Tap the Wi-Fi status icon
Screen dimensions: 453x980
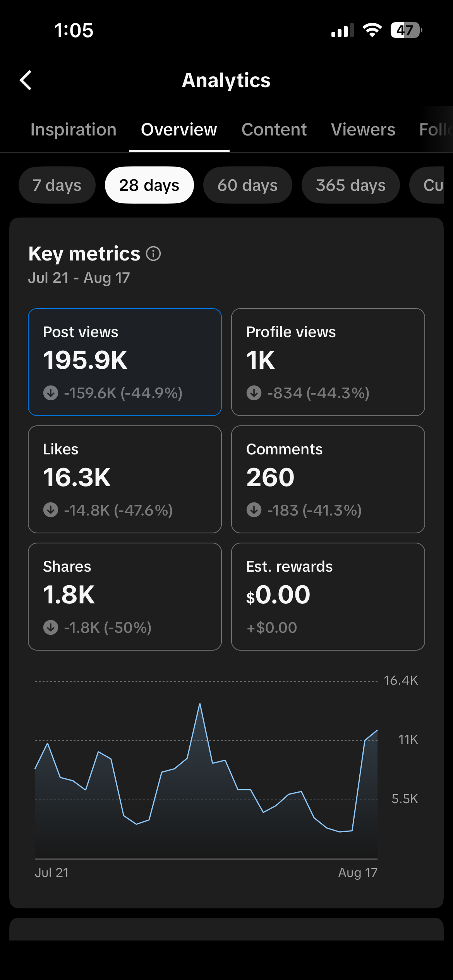point(372,30)
